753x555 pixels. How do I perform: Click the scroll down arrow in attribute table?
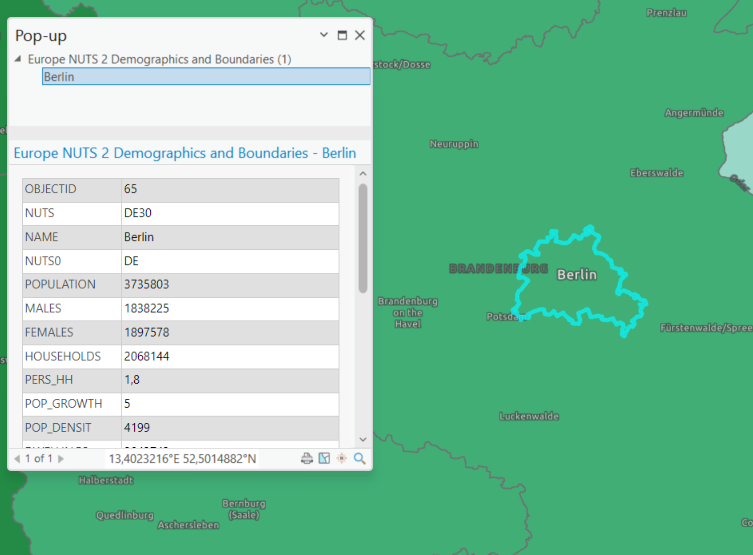pos(363,439)
